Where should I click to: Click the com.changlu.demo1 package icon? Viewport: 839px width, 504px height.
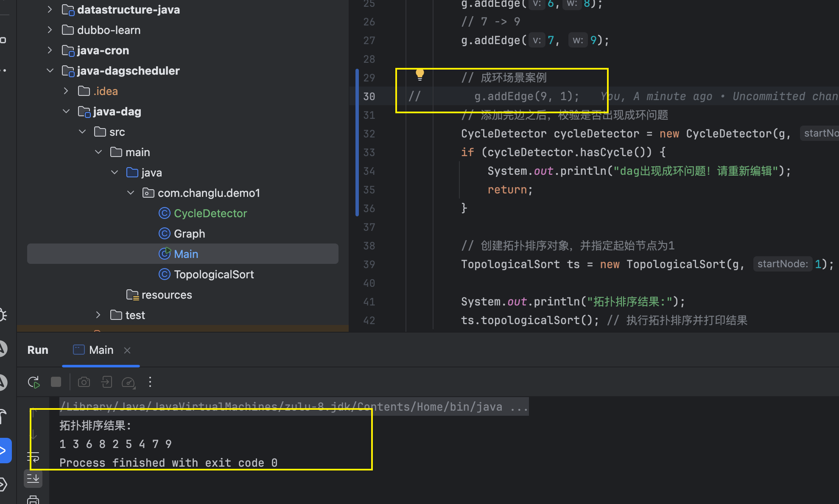tap(148, 193)
